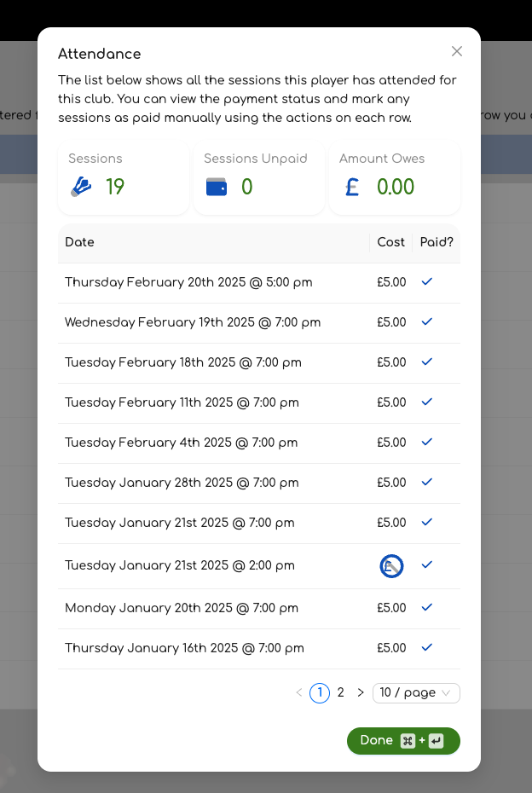Click the paid checkmark for Tuesday February 18th
The image size is (532, 793).
427,362
